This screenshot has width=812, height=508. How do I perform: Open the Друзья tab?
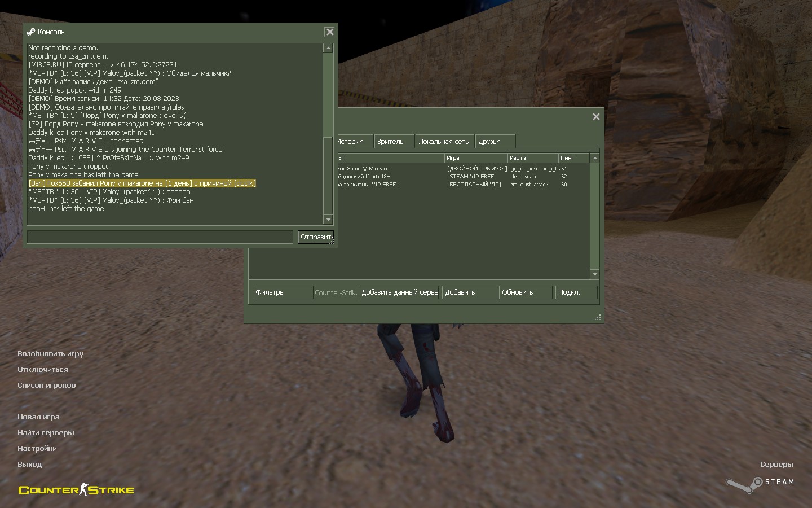pos(495,142)
